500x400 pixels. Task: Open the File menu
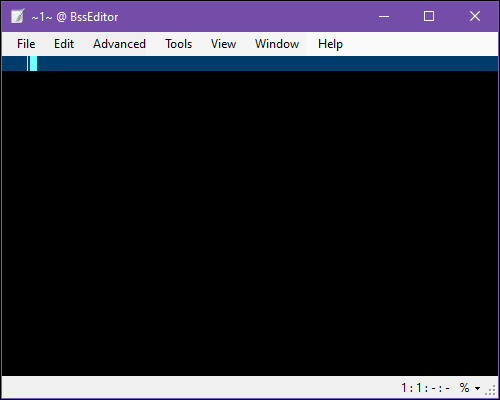(26, 44)
